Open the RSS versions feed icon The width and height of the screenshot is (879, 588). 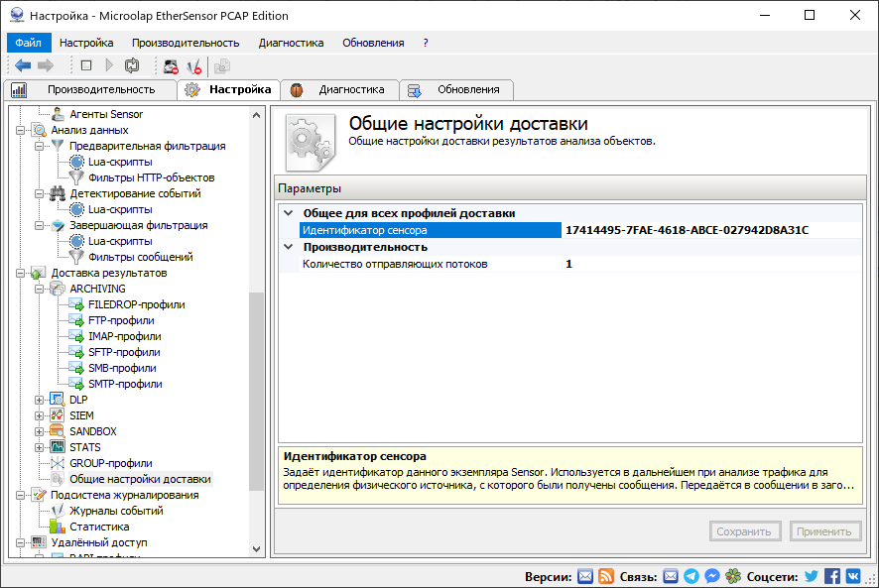coord(605,575)
